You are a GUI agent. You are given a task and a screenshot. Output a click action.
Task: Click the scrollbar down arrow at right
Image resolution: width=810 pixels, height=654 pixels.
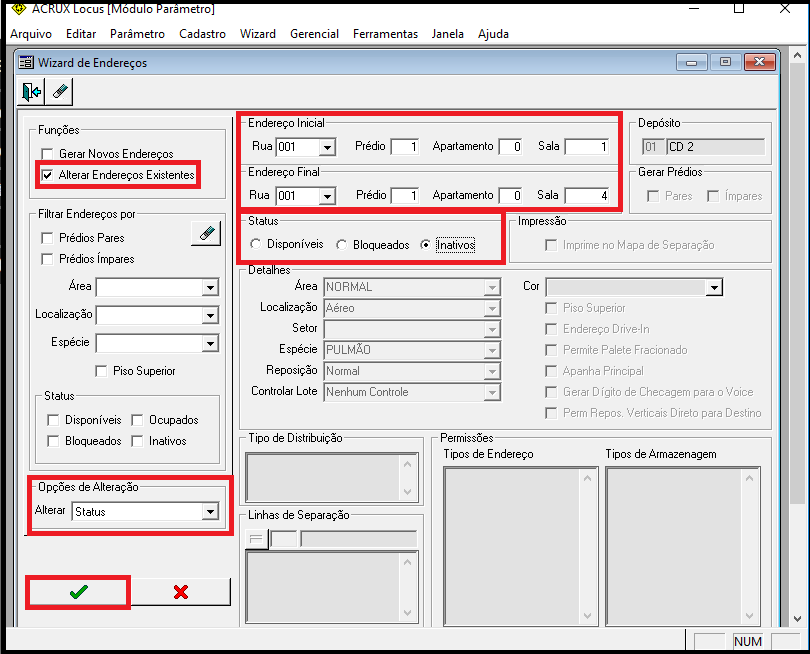[797, 618]
